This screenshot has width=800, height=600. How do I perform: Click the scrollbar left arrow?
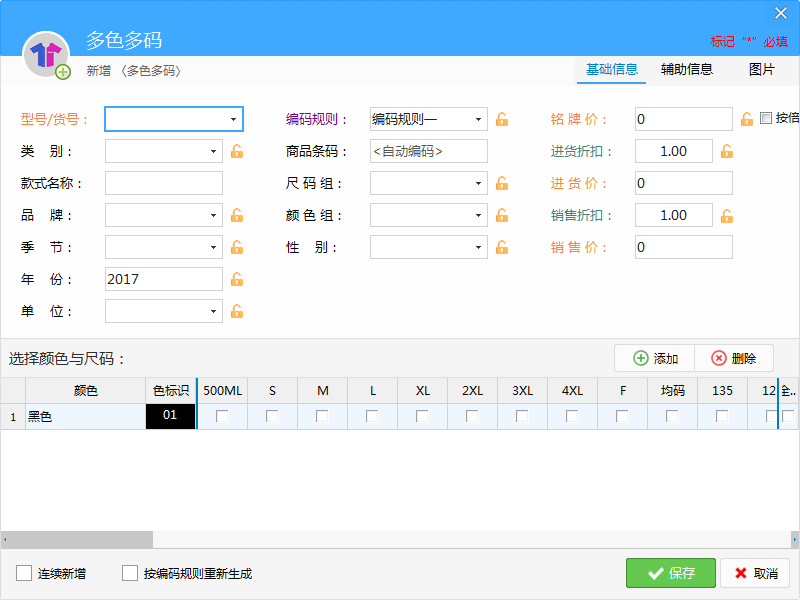pos(5,539)
